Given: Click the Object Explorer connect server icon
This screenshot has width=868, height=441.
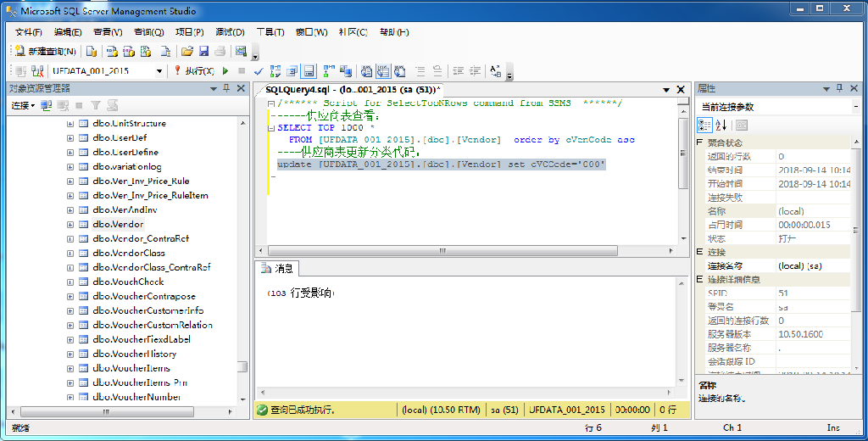Looking at the screenshot, I should 47,105.
